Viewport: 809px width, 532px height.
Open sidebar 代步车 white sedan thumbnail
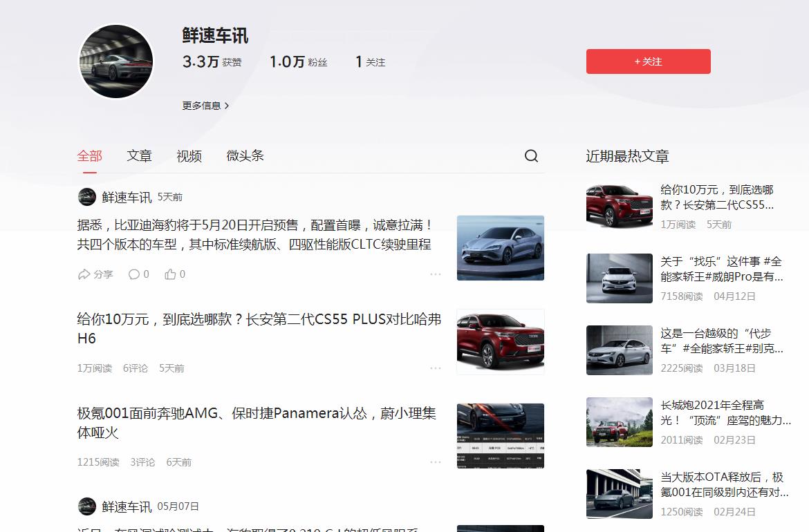coord(619,350)
